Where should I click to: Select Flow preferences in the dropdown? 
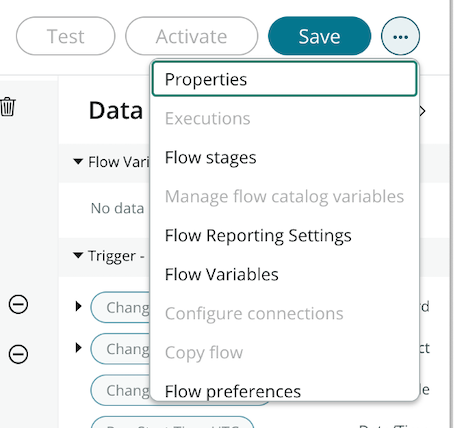(x=284, y=391)
